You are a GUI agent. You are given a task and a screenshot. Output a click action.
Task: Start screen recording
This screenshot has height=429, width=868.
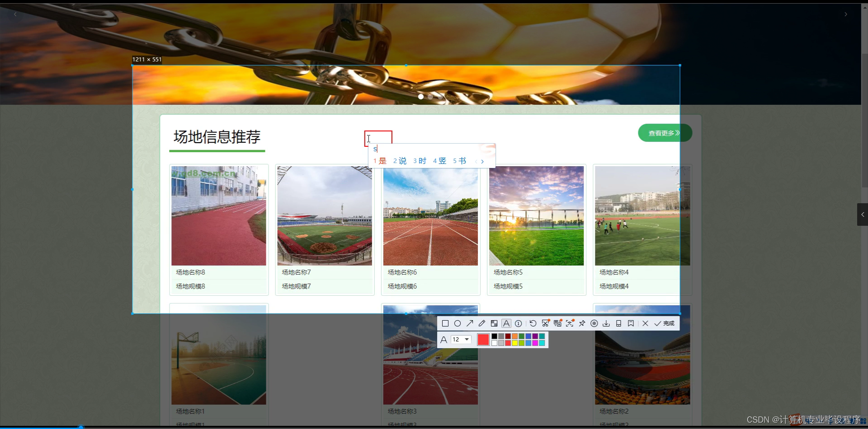coord(594,323)
